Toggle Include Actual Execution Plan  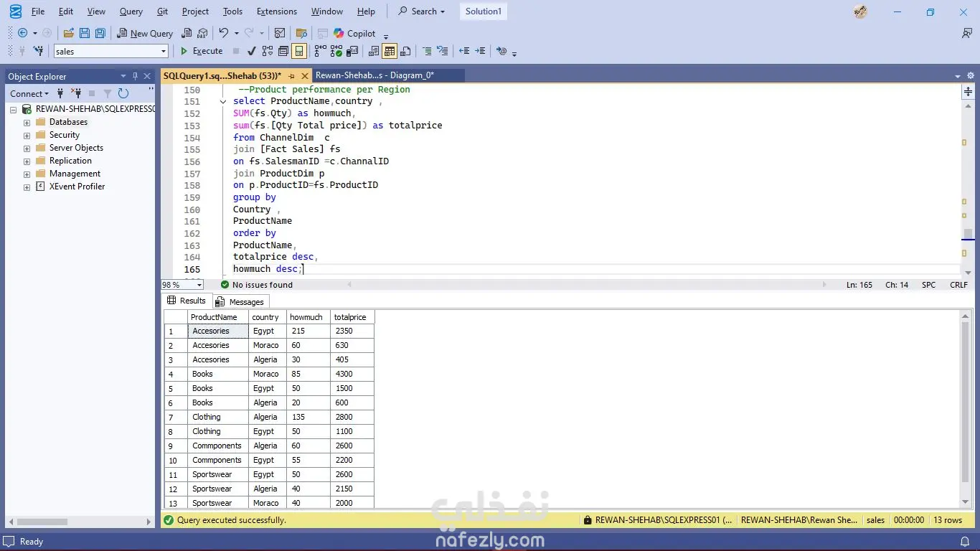pos(320,51)
